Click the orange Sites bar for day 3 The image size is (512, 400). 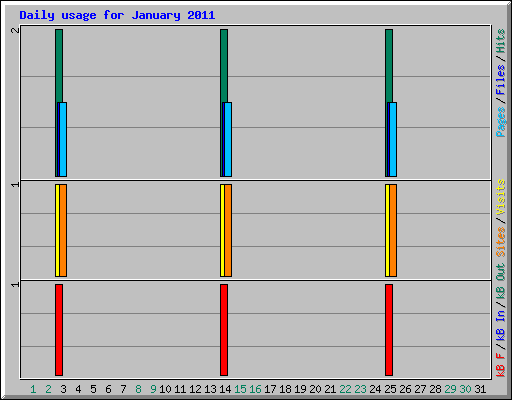[63, 230]
